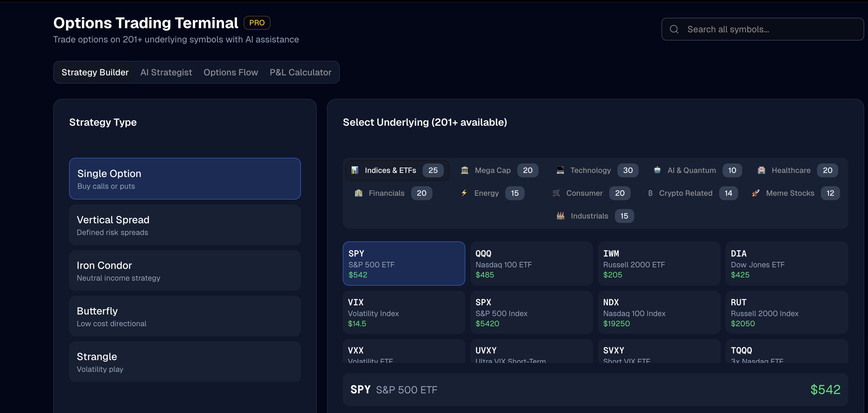The width and height of the screenshot is (868, 413).
Task: Pick the Butterfly strategy type
Action: 185,316
